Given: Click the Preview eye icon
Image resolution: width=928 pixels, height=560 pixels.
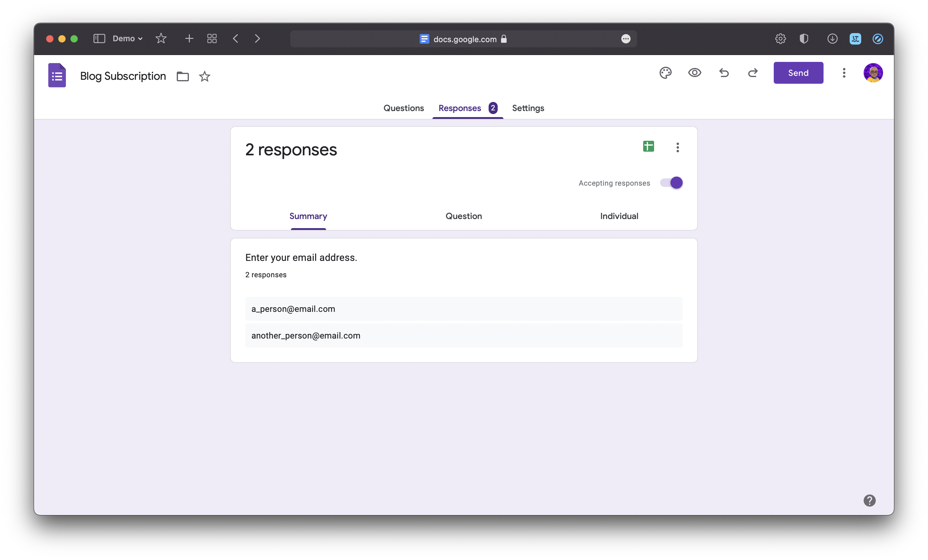Looking at the screenshot, I should pyautogui.click(x=694, y=73).
